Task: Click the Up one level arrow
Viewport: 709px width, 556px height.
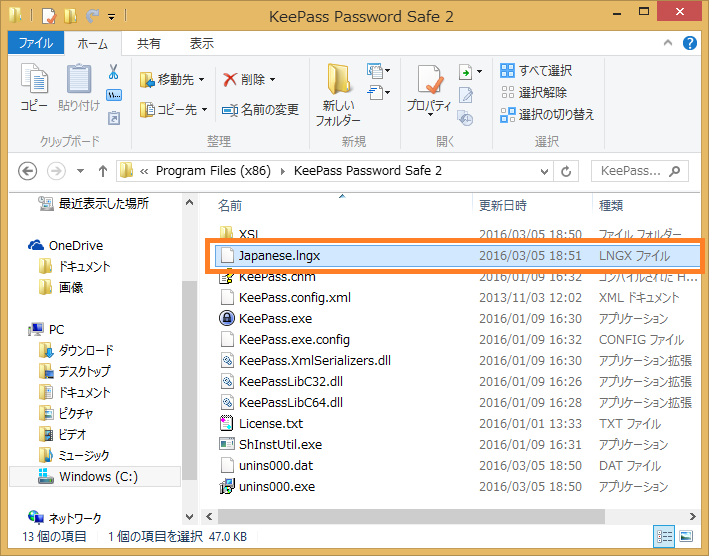Action: click(x=103, y=171)
